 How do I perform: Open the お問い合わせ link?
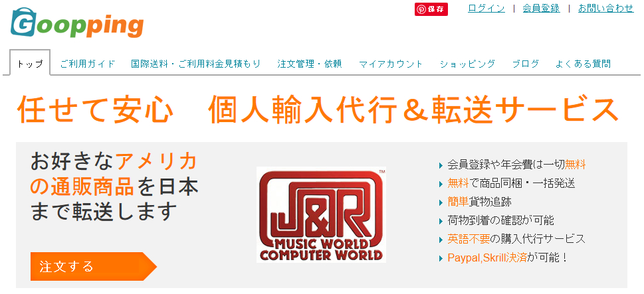click(x=606, y=8)
